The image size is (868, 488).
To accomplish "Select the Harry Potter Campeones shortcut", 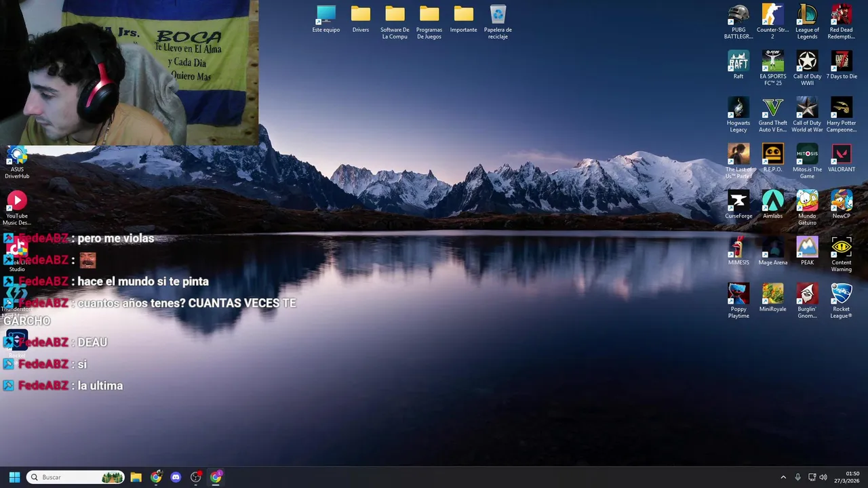I will tap(842, 115).
